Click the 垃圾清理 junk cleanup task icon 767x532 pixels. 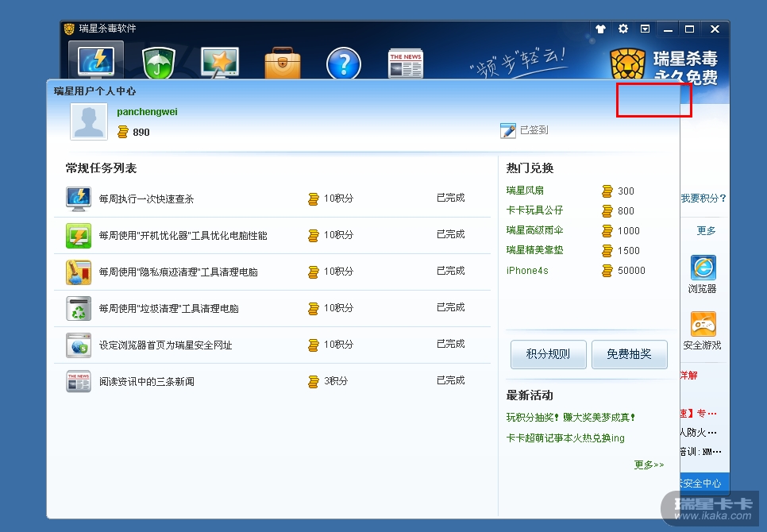pos(79,309)
